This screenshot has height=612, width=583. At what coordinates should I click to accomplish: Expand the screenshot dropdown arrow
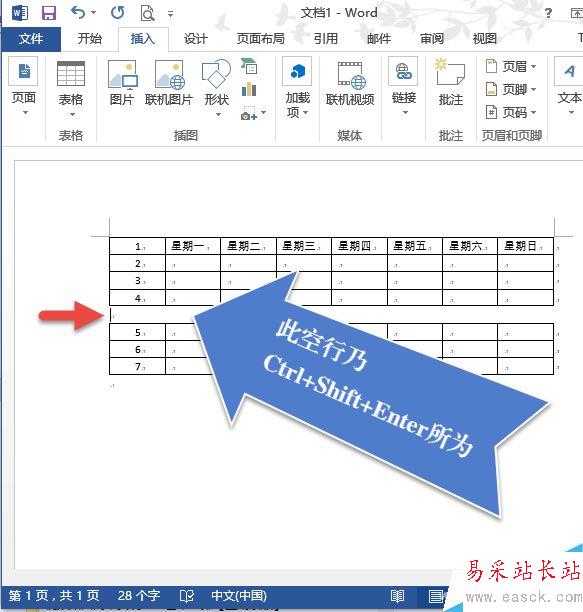(x=263, y=113)
